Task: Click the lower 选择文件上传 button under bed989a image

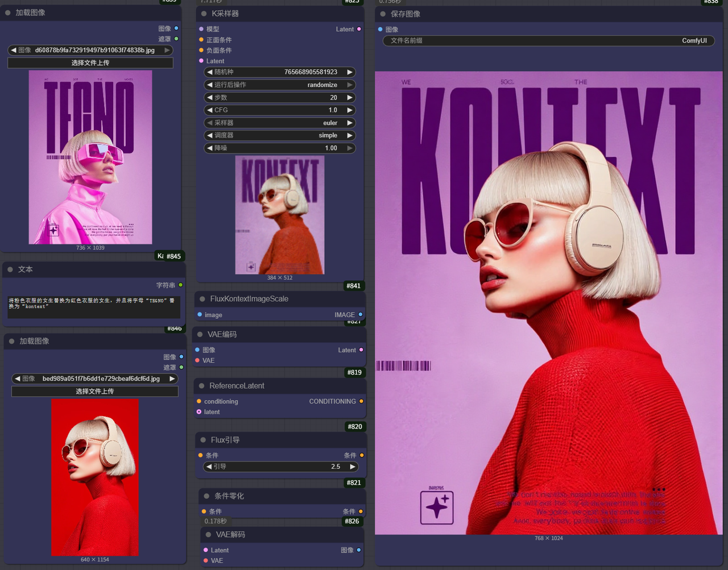Action: [95, 392]
